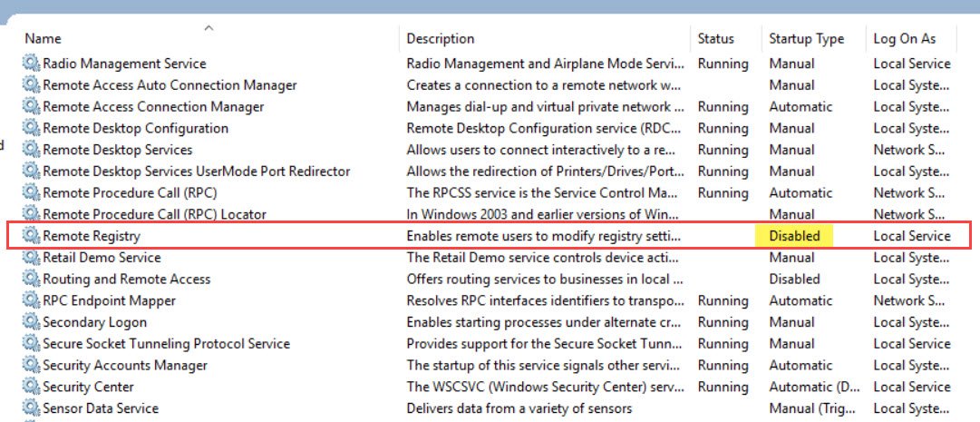The width and height of the screenshot is (980, 422).
Task: Select the Secondary Logon gear icon
Action: [31, 322]
